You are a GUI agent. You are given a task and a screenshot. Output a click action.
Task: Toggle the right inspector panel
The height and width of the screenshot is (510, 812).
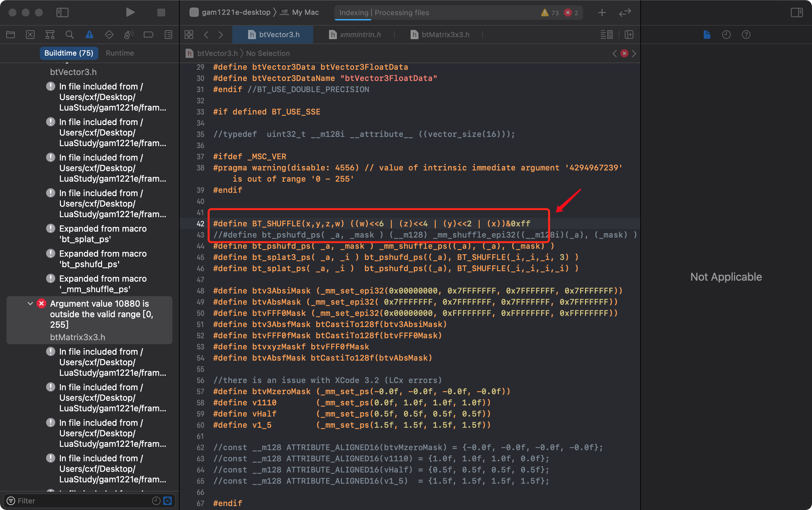797,13
